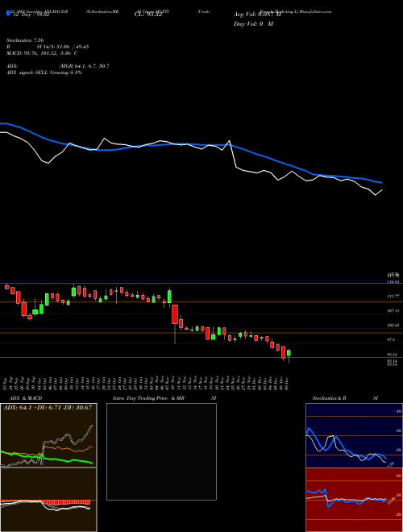403x532 pixels.
Task: Open the empty intraday trading price panel
Action: click(x=161, y=451)
